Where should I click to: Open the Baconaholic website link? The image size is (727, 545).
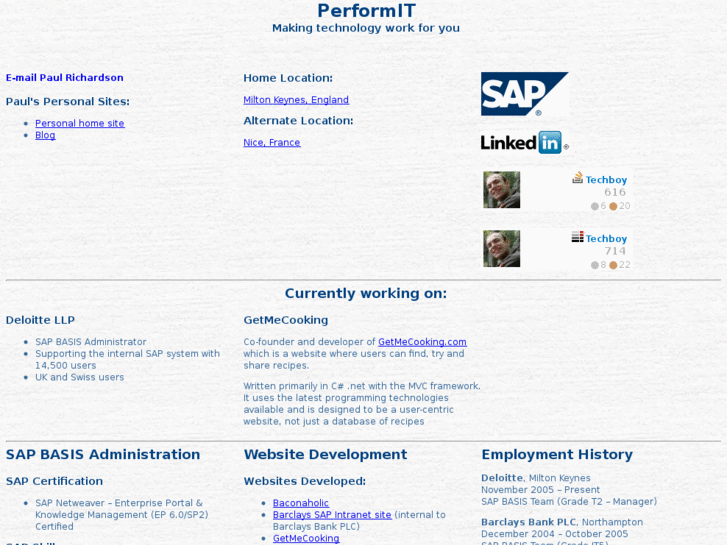[301, 504]
